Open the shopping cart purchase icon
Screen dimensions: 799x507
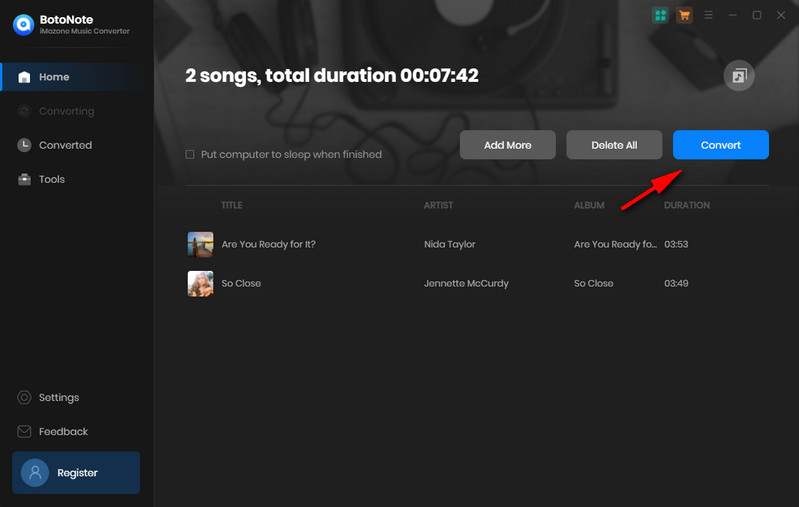point(684,15)
